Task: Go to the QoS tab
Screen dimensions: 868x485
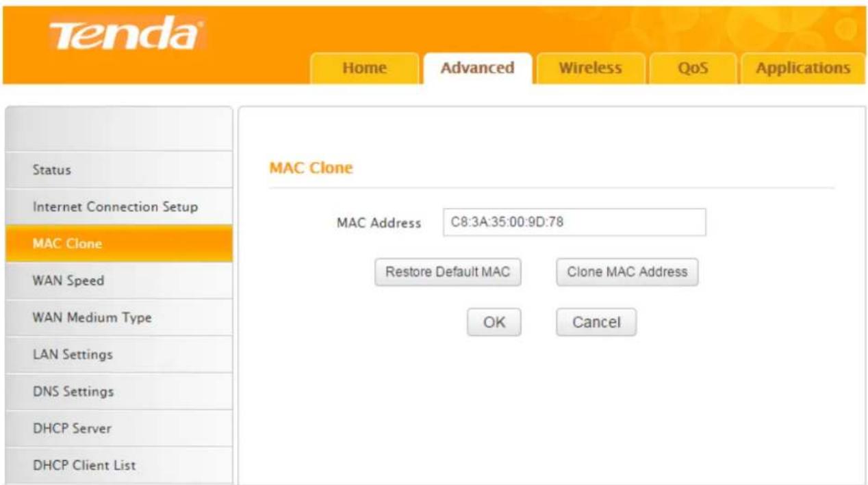Action: [692, 68]
